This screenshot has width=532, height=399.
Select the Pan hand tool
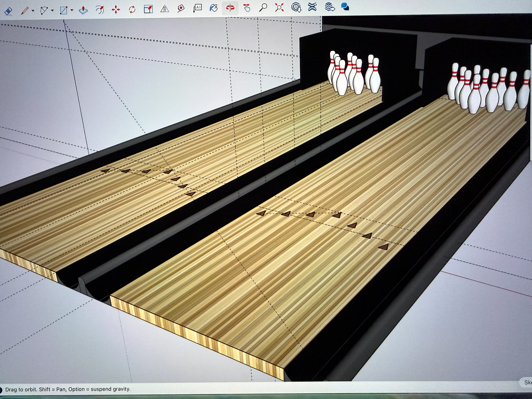click(246, 8)
